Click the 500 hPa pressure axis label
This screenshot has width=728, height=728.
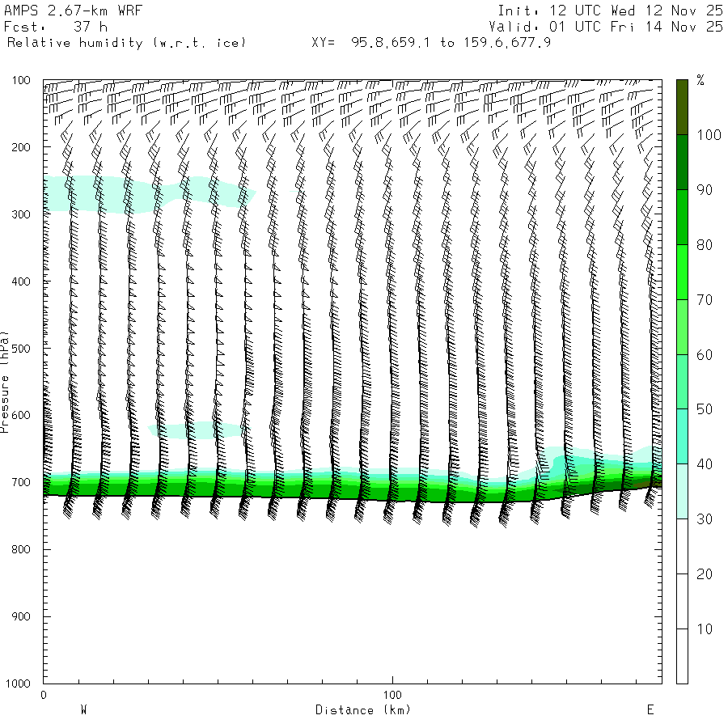coord(21,349)
